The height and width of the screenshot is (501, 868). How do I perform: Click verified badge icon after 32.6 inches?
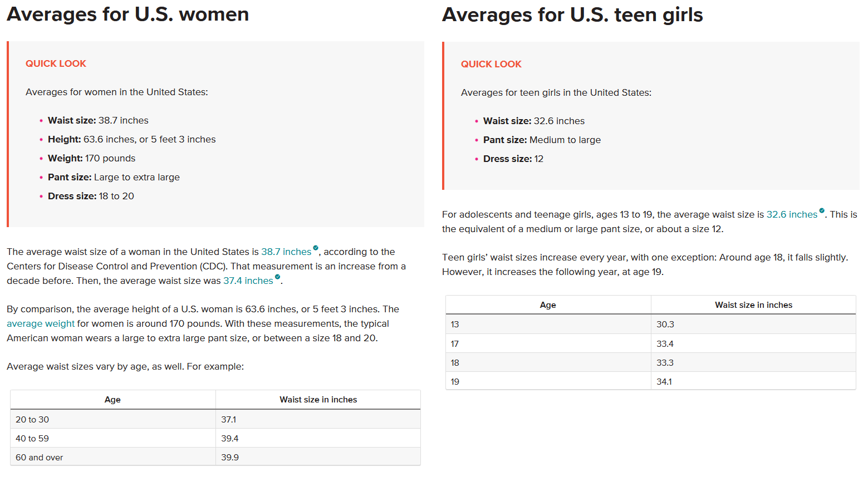(x=822, y=210)
